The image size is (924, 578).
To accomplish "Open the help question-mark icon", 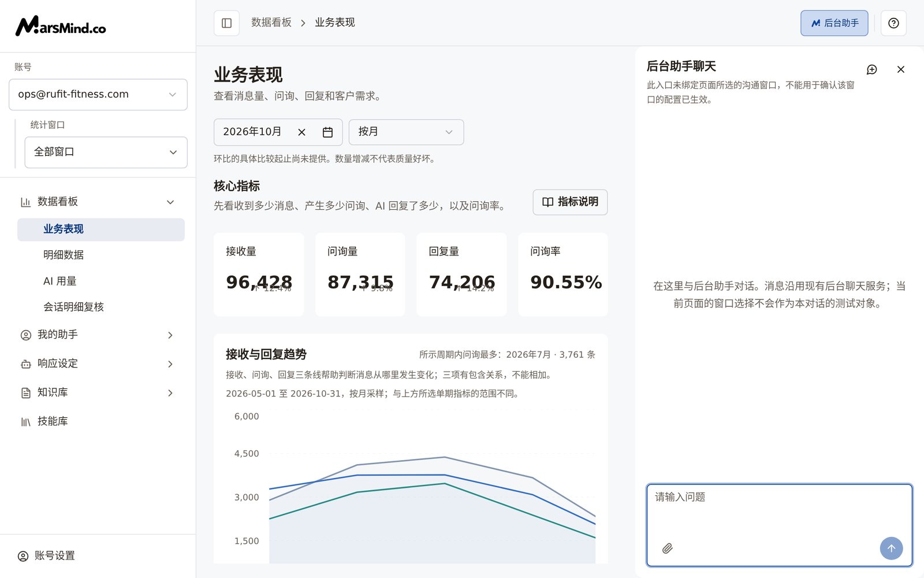I will click(893, 23).
